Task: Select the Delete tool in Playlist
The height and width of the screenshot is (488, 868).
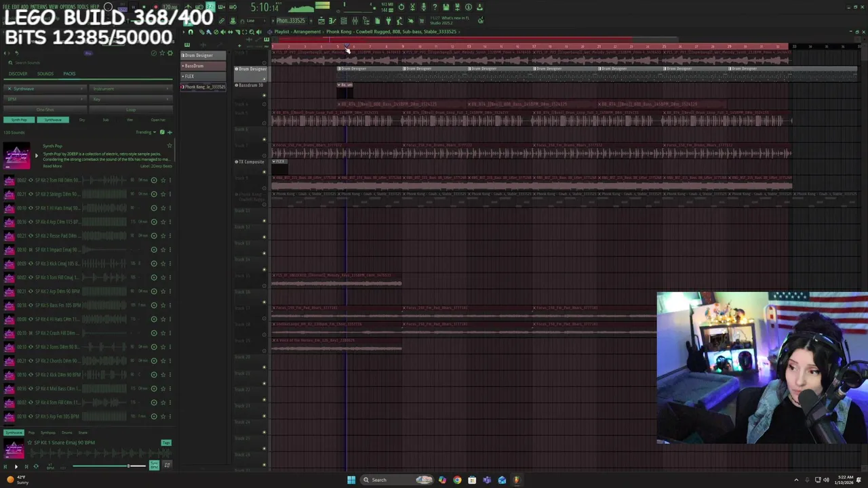Action: tap(216, 32)
